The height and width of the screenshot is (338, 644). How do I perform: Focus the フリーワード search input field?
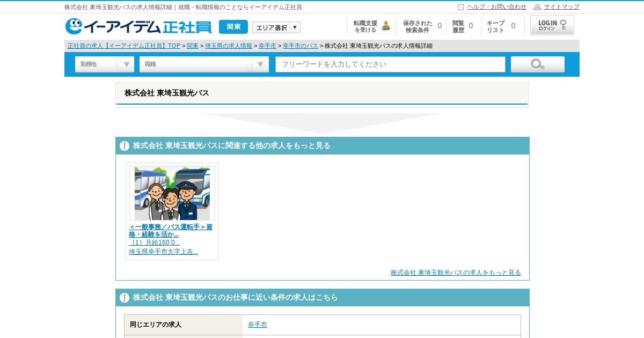click(391, 64)
